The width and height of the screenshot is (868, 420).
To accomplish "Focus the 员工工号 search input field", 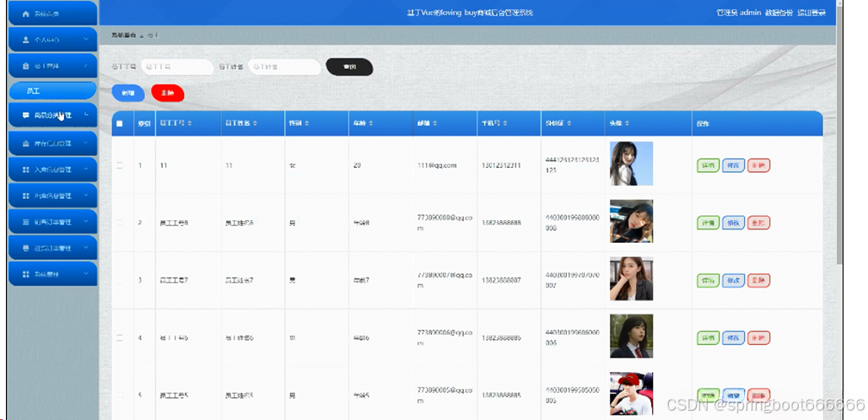I will click(177, 67).
